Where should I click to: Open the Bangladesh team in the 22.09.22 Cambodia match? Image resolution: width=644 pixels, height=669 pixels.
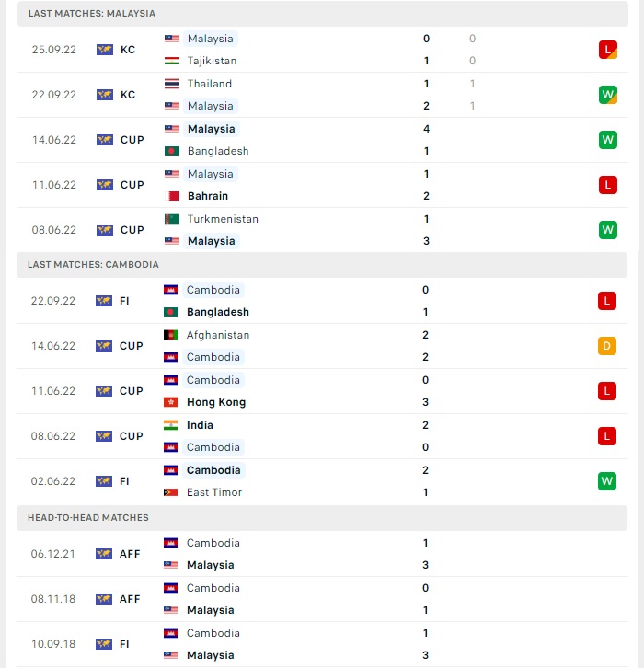coord(217,312)
